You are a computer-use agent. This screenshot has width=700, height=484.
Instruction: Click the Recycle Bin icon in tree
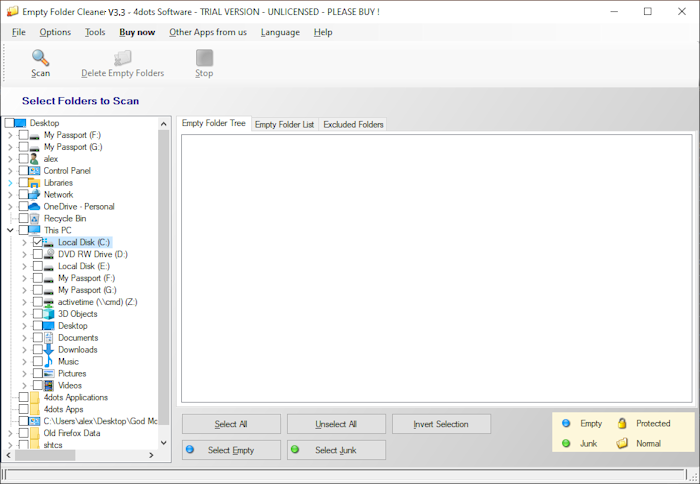[35, 218]
